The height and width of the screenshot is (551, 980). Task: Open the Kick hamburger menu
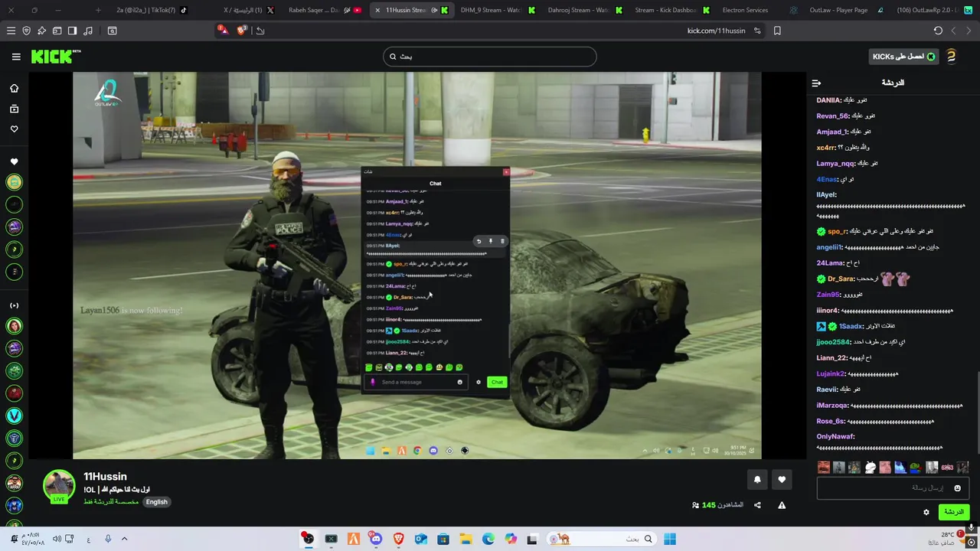click(16, 57)
